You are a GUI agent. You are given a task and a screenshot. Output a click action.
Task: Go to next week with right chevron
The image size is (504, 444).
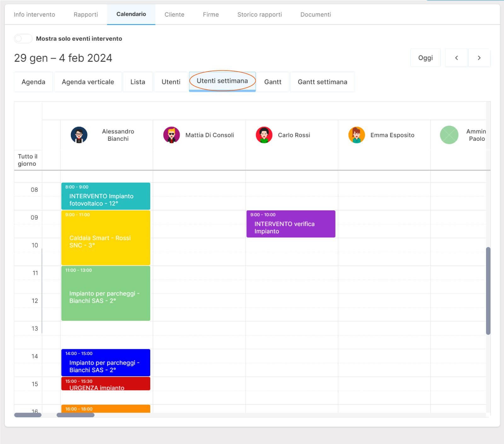pos(479,58)
